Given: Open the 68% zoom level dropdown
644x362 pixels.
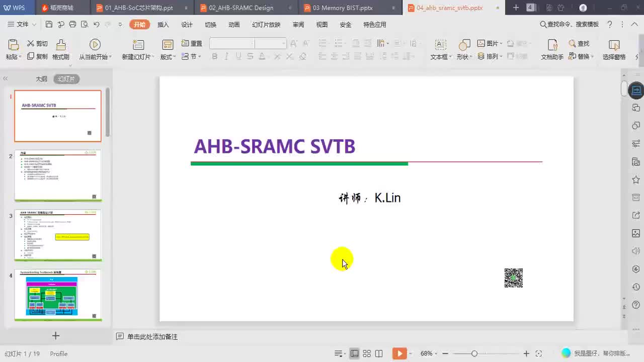Looking at the screenshot, I should [429, 353].
